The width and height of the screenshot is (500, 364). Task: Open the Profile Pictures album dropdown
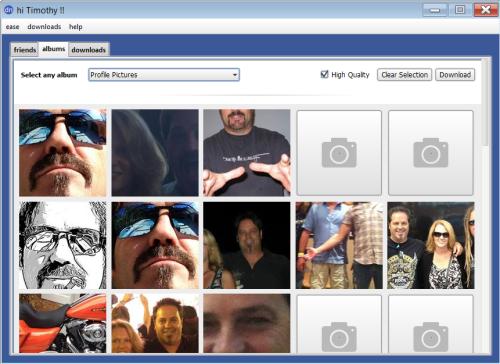click(164, 75)
